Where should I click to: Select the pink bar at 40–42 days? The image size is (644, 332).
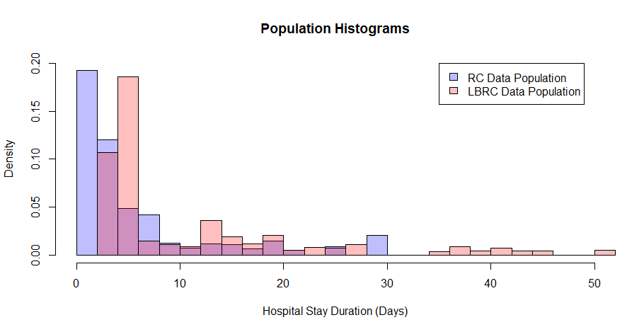501,251
